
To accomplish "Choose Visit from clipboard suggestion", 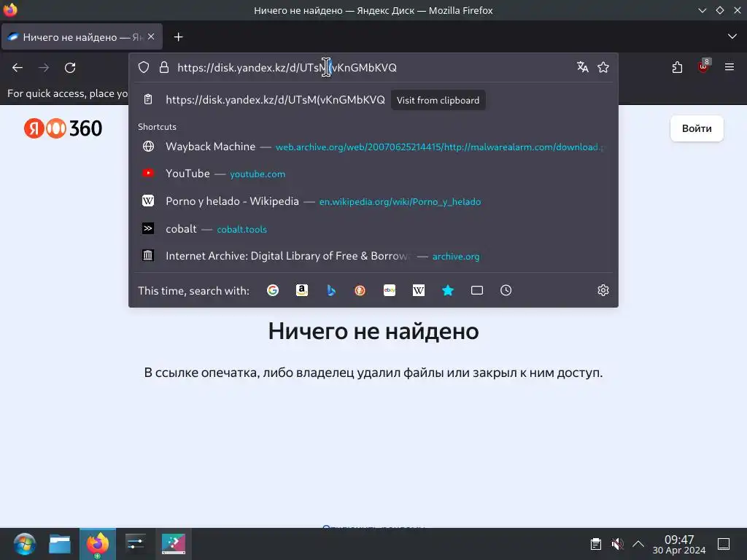I will pyautogui.click(x=373, y=100).
